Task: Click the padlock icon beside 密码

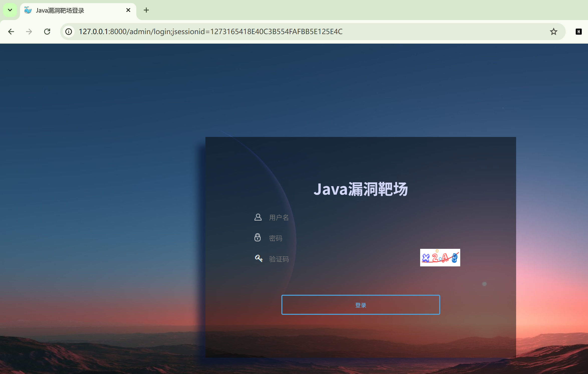Action: (258, 238)
